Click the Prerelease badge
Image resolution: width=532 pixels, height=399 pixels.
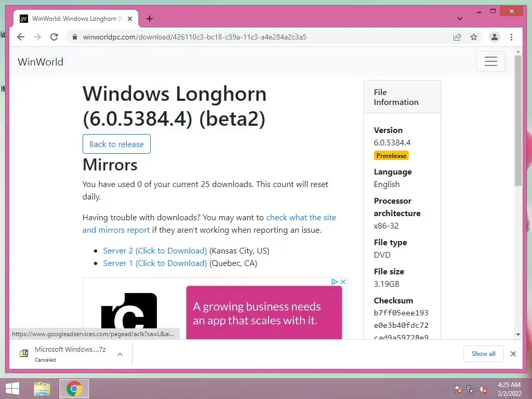click(x=391, y=155)
